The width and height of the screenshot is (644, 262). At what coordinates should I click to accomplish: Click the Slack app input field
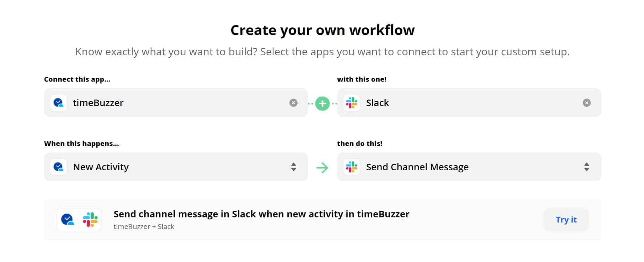(x=469, y=103)
